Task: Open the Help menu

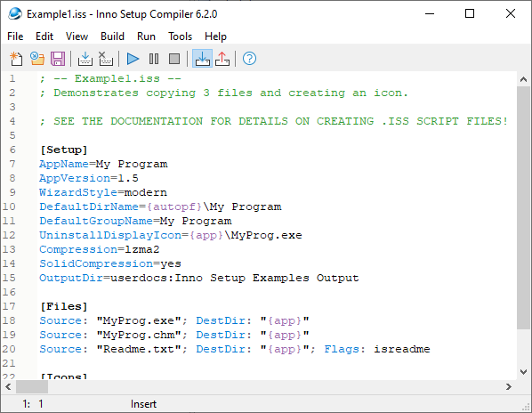Action: click(x=215, y=36)
